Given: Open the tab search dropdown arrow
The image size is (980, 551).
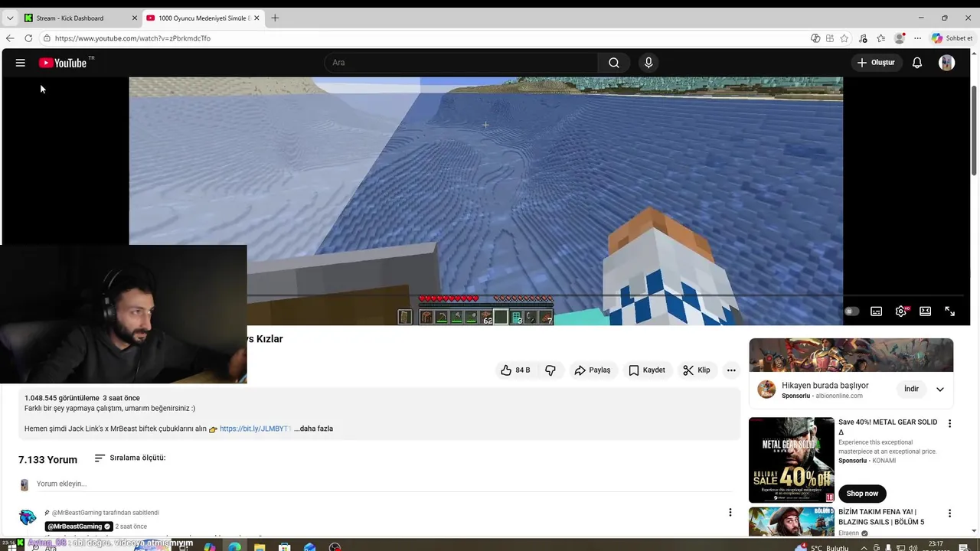Looking at the screenshot, I should coord(10,18).
